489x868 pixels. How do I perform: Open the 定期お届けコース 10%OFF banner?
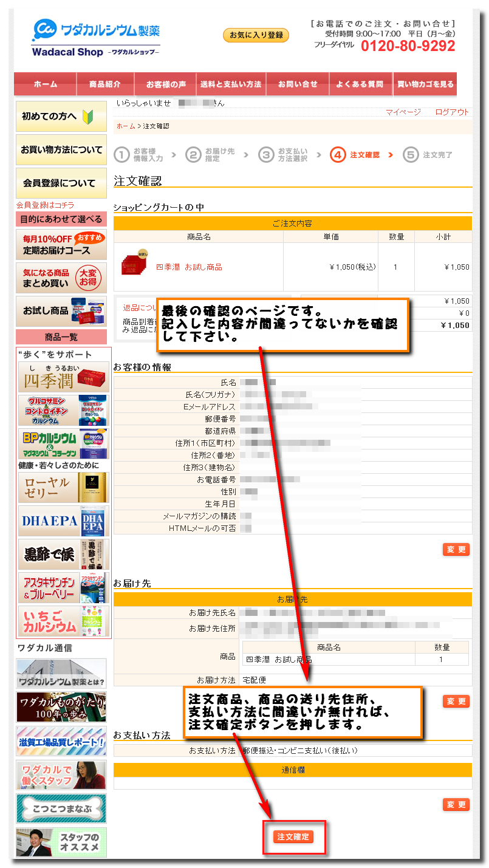(61, 245)
